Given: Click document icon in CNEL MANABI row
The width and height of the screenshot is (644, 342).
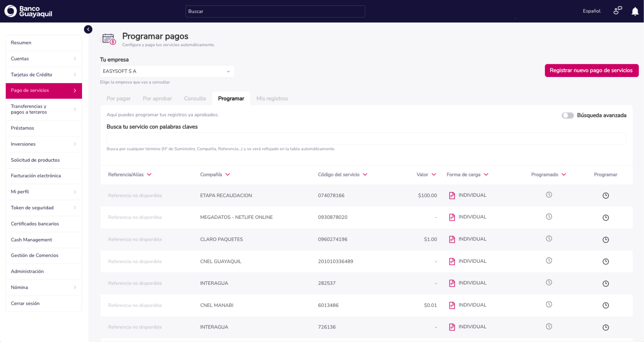Looking at the screenshot, I should click(452, 305).
